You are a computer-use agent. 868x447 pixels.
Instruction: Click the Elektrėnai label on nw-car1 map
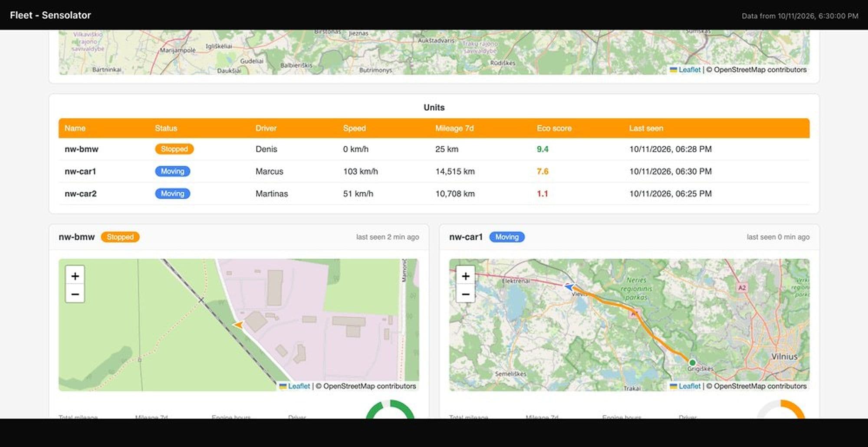[x=516, y=281]
